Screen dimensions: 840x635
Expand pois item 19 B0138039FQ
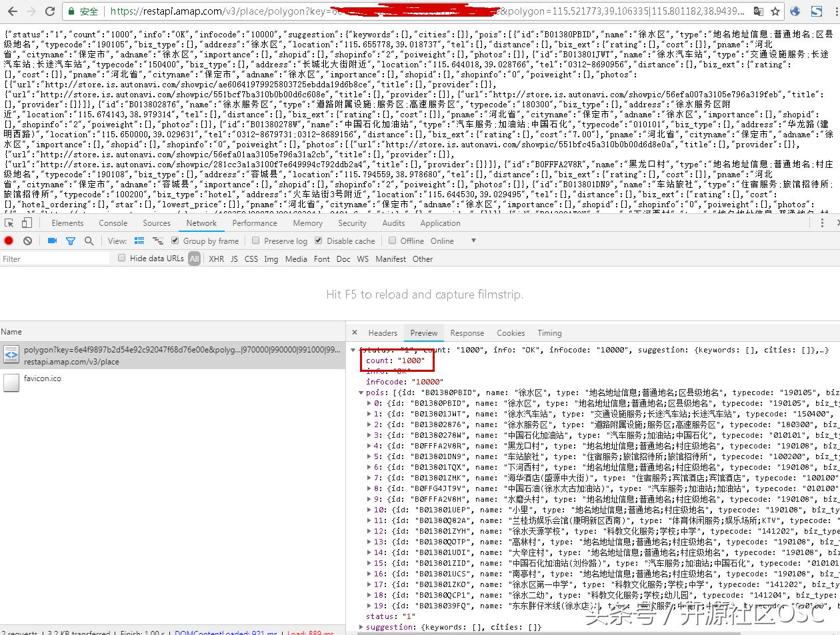coord(369,606)
